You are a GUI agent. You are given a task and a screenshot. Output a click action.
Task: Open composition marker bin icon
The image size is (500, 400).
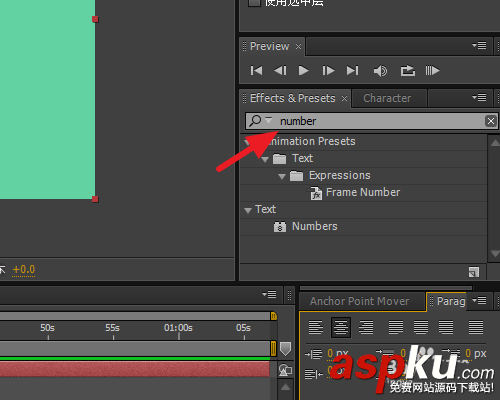tap(285, 349)
